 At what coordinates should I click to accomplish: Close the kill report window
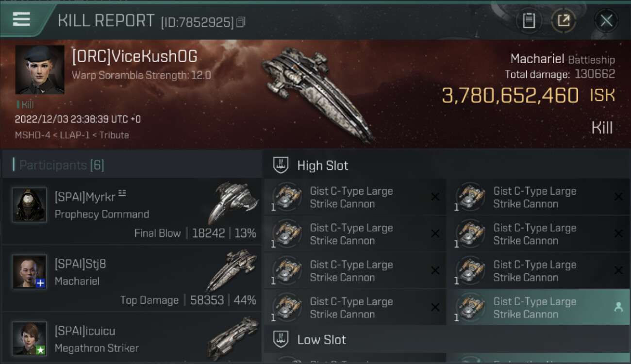[606, 20]
